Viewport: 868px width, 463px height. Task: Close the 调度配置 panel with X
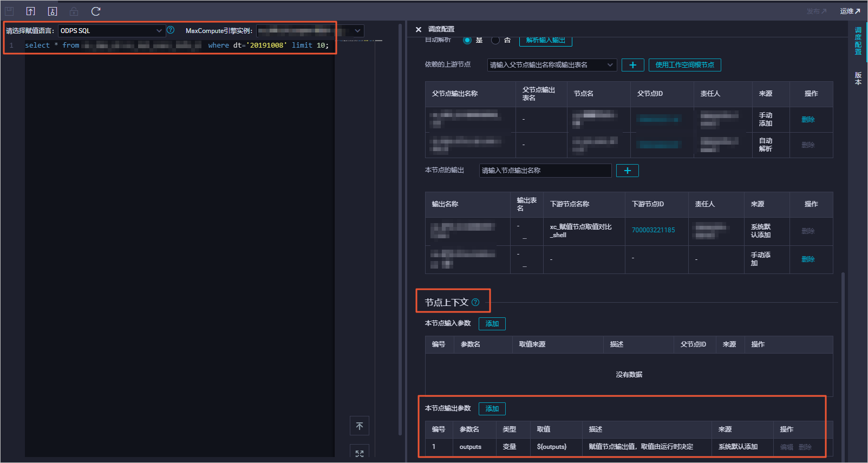[x=419, y=29]
